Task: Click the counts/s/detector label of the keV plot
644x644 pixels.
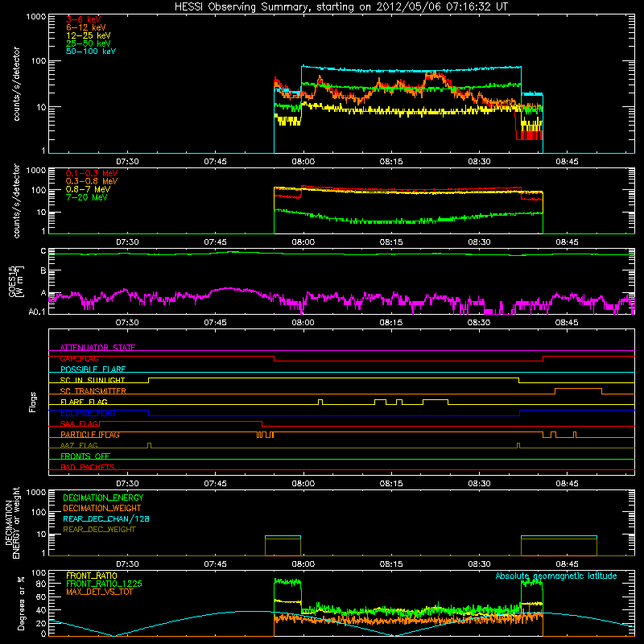Action: click(x=16, y=84)
